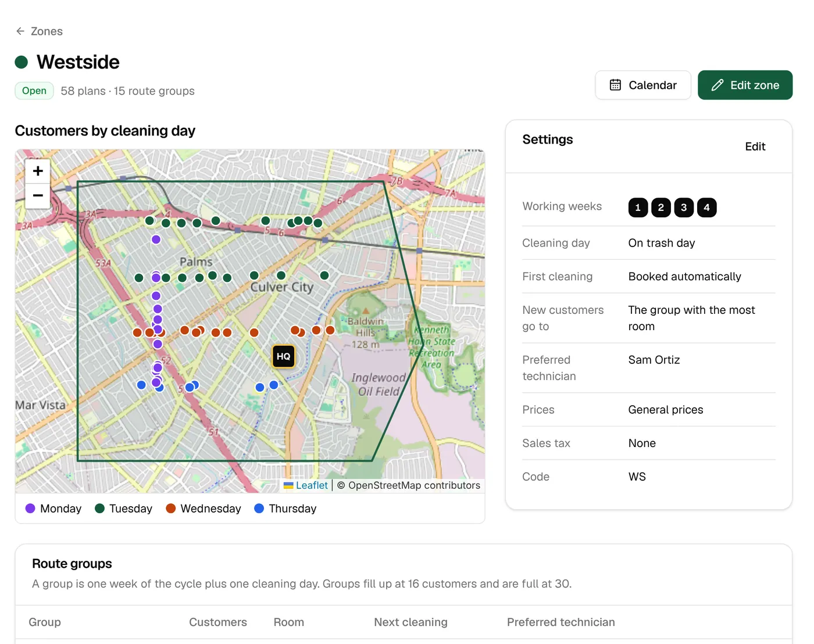814x644 pixels.
Task: Click the Sales tax None value
Action: coord(642,443)
